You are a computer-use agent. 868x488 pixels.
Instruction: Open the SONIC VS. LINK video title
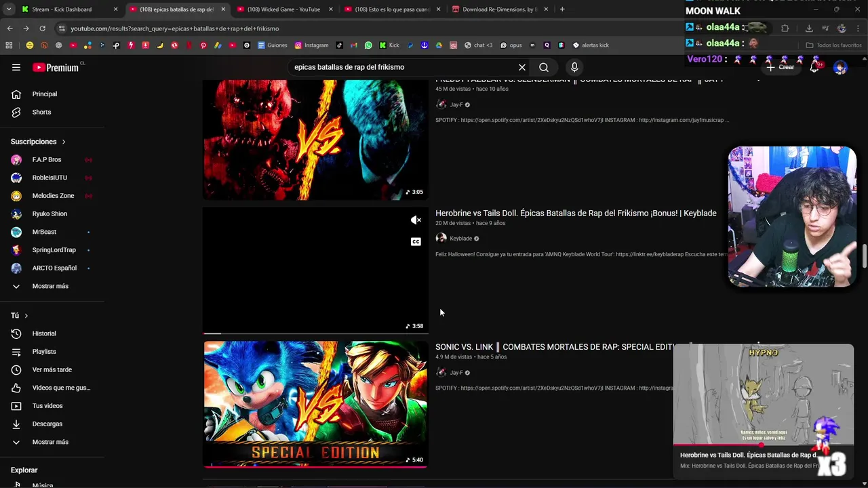coord(554,347)
